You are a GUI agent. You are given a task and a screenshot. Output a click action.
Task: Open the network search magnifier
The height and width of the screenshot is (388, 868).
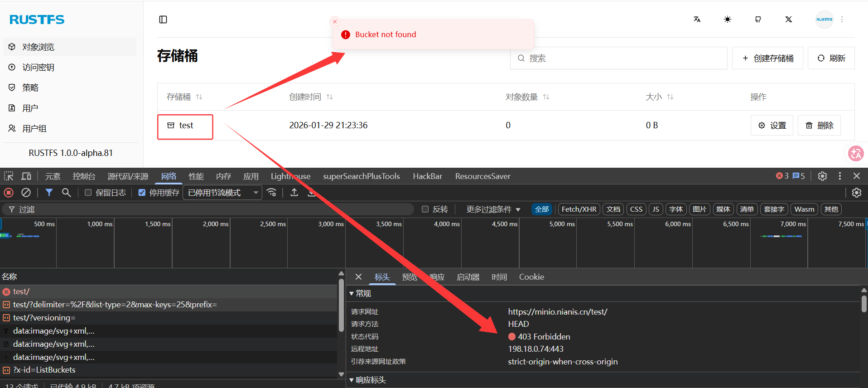click(x=66, y=193)
